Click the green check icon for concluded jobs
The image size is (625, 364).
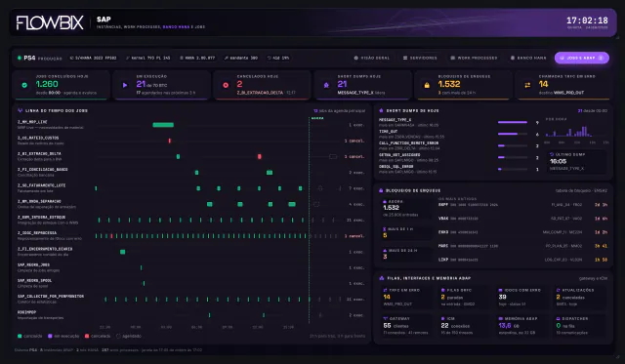pos(24,85)
